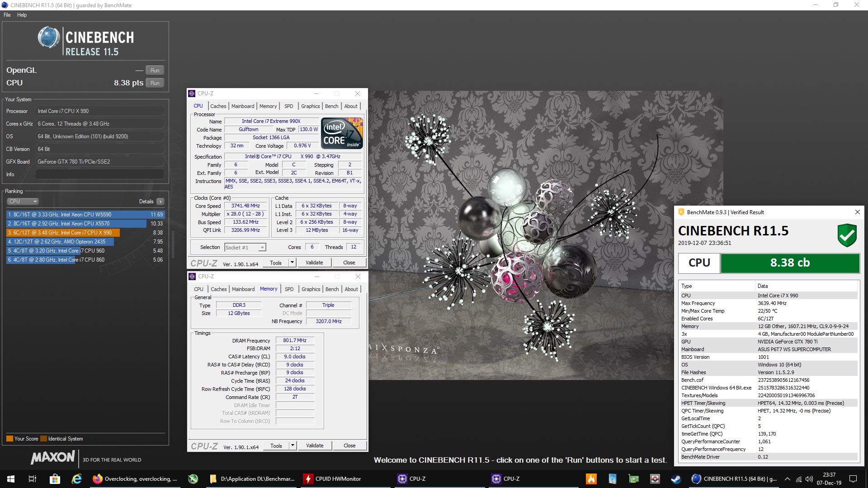Click Tools button in lower CPU-Z
This screenshot has height=488, width=868.
click(276, 446)
